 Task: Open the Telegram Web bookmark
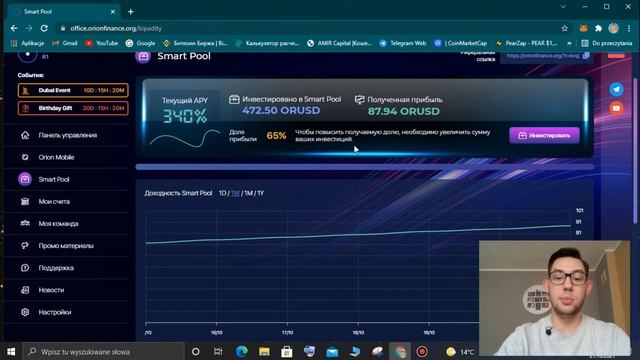click(x=403, y=43)
